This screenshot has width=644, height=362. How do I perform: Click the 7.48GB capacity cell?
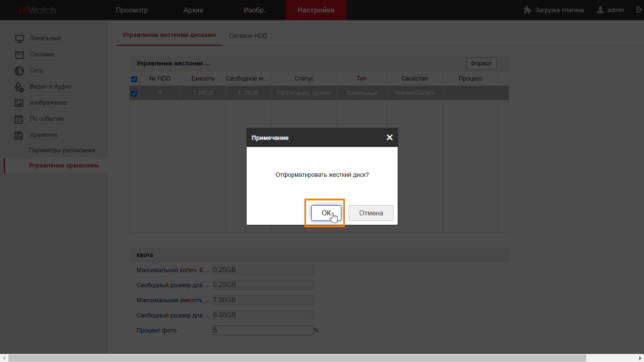tap(203, 93)
